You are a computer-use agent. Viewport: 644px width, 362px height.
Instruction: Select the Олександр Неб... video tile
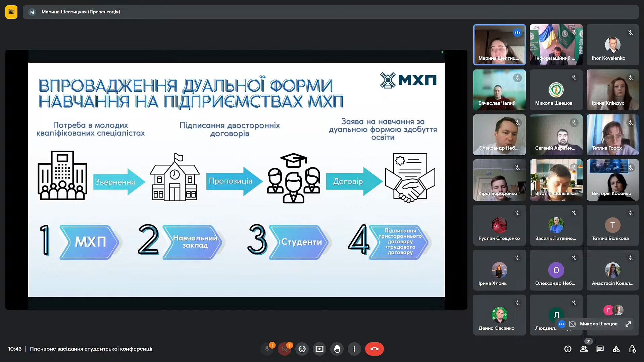click(x=499, y=135)
